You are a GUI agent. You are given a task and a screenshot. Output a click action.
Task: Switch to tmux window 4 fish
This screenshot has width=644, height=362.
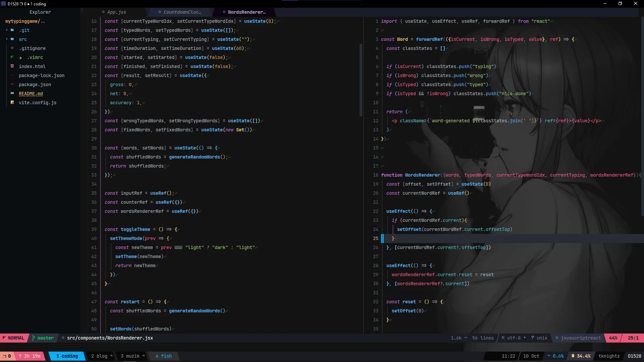[x=164, y=356]
